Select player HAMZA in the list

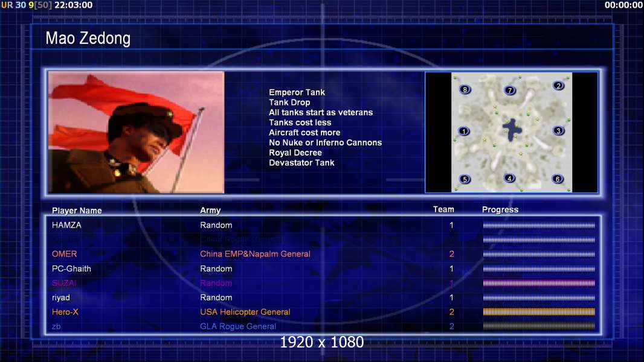click(66, 225)
